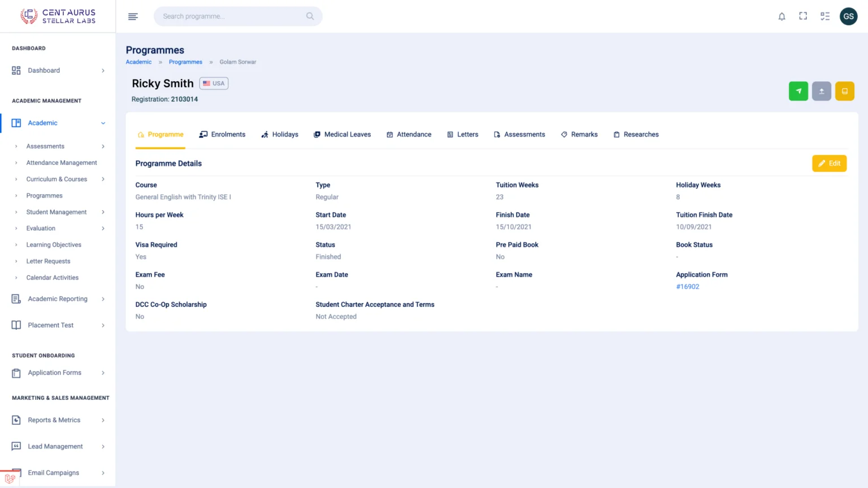Viewport: 868px width, 488px height.
Task: Click the hamburger menu icon
Action: [x=133, y=16]
